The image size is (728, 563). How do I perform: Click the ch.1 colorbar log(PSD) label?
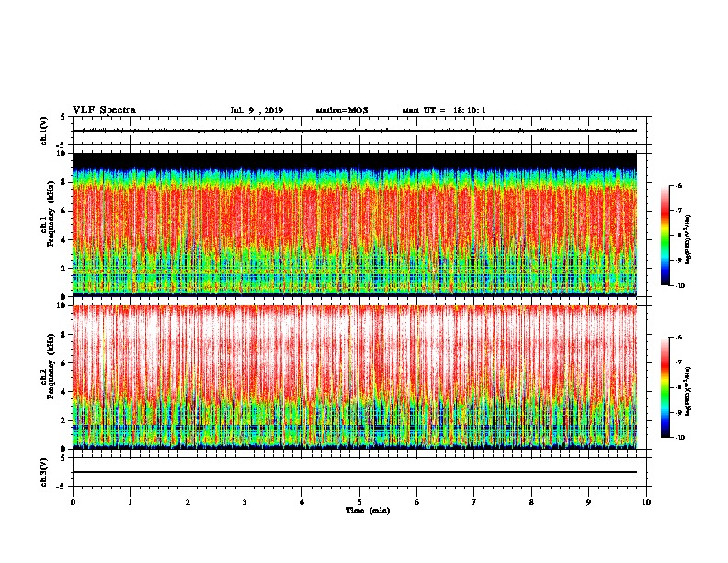[688, 239]
